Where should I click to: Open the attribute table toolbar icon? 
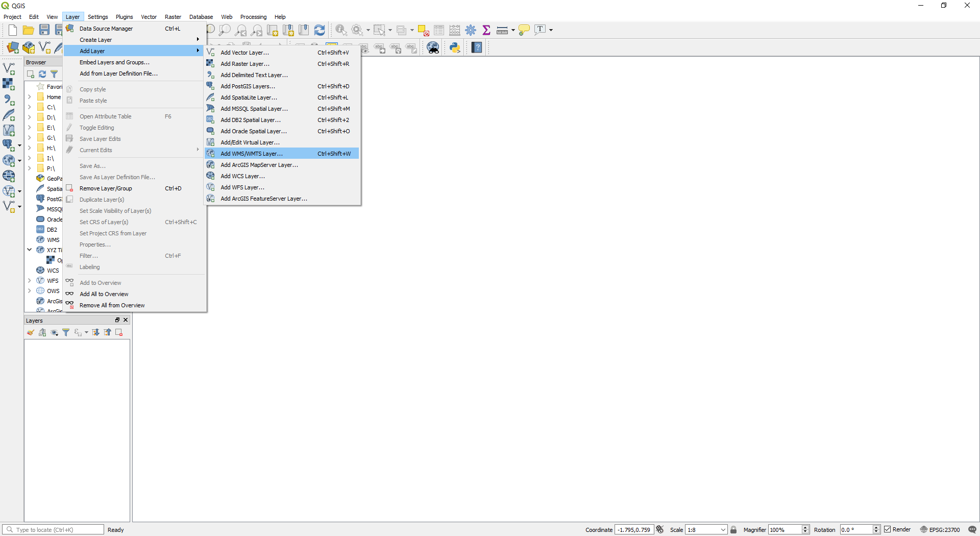pyautogui.click(x=439, y=30)
